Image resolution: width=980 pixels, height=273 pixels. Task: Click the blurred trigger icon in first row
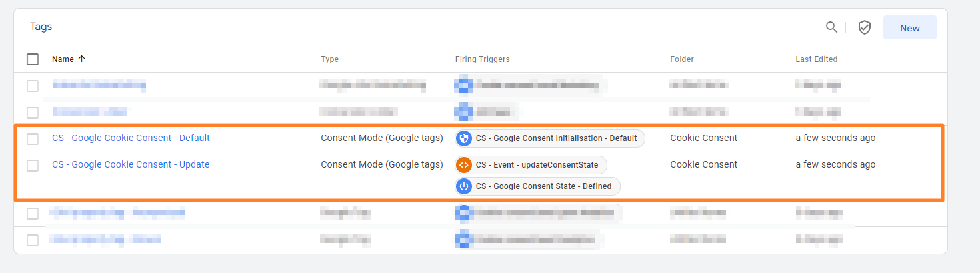[x=463, y=85]
